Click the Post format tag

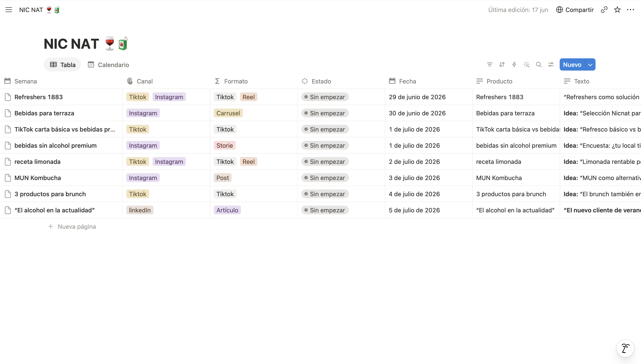coord(223,178)
